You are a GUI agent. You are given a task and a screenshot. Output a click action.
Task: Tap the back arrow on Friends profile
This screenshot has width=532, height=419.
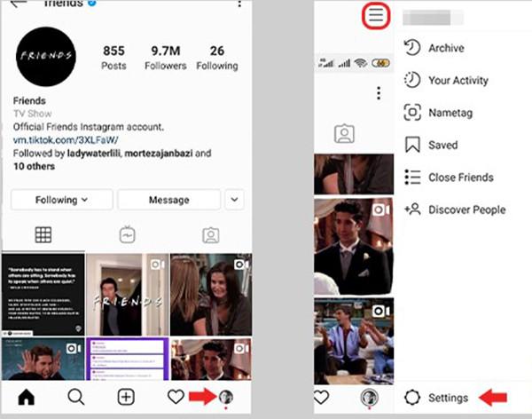[x=18, y=4]
